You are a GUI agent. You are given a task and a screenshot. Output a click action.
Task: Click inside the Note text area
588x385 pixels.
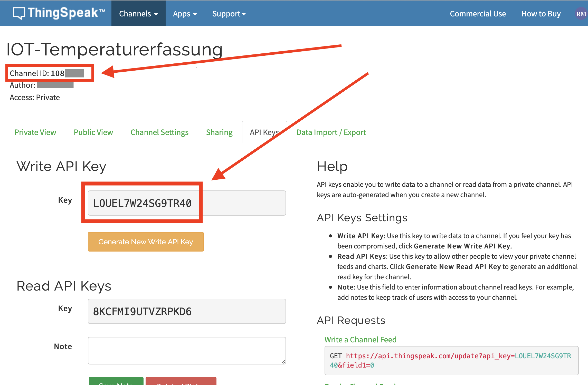[187, 350]
